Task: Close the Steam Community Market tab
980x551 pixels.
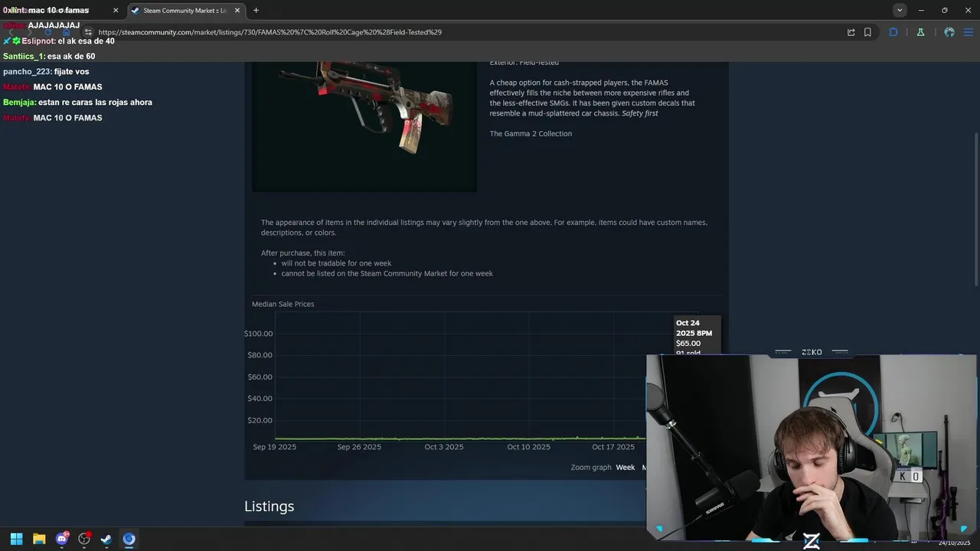Action: (237, 10)
